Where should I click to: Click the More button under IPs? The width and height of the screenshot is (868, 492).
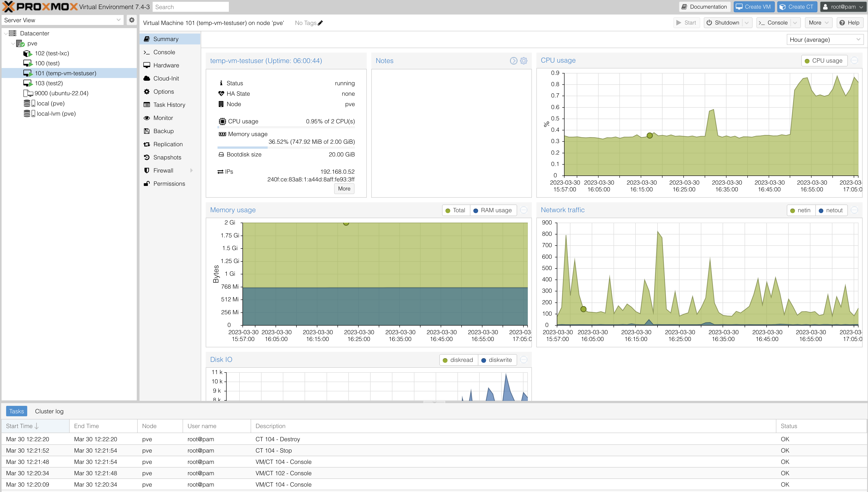point(344,189)
